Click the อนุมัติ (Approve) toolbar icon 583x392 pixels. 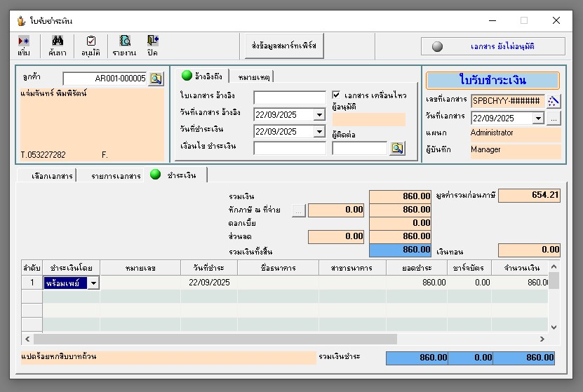tap(91, 46)
